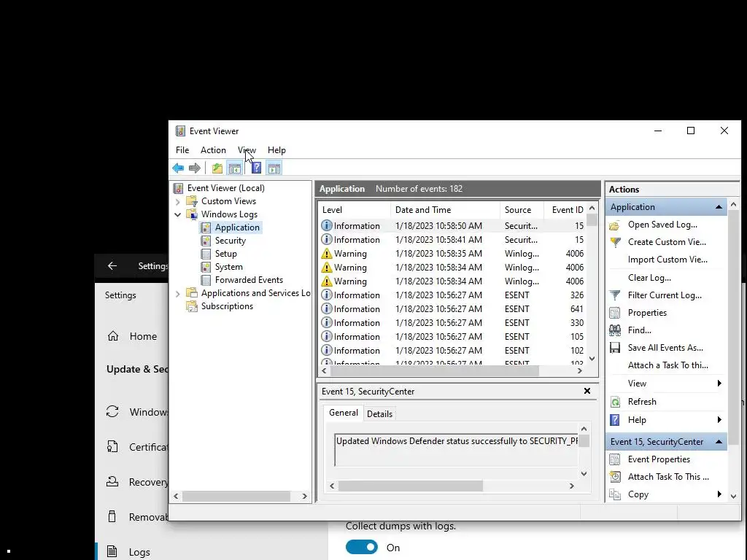The width and height of the screenshot is (747, 560).
Task: Click the Forward arrow toolbar icon
Action: tap(194, 168)
